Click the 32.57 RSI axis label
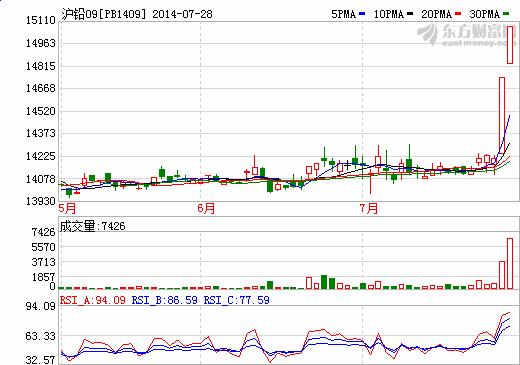Screen dimensions: 520x365 41,360
